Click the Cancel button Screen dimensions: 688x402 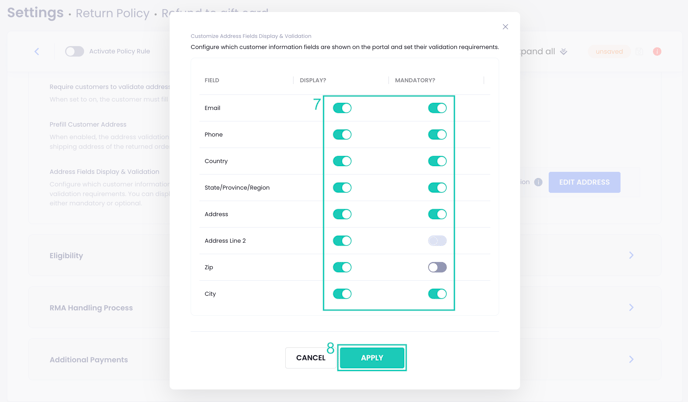coord(311,358)
